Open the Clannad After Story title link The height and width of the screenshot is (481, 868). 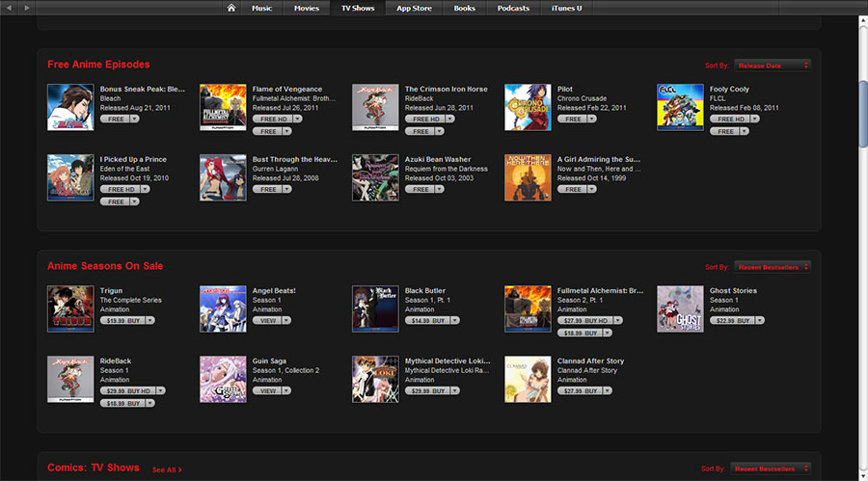tap(590, 361)
